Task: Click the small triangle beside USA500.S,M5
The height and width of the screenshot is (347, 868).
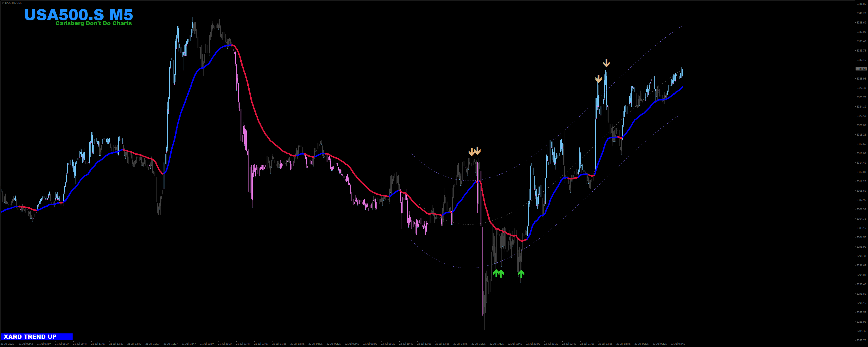Action: click(2, 3)
